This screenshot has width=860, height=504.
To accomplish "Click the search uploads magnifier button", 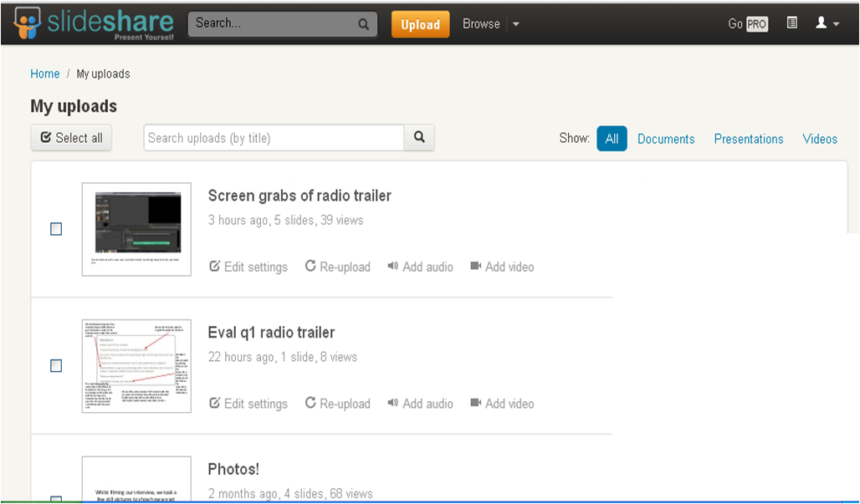I will click(x=419, y=138).
